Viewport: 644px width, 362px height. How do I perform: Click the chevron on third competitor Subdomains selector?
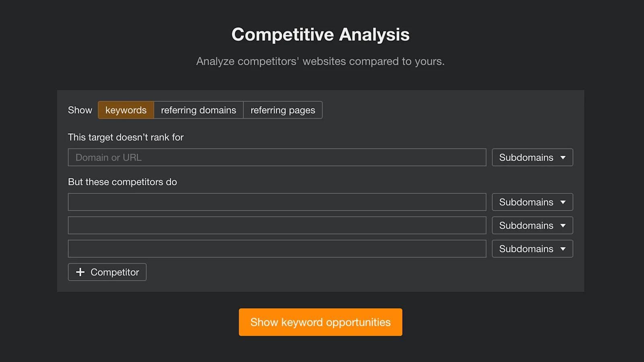563,248
